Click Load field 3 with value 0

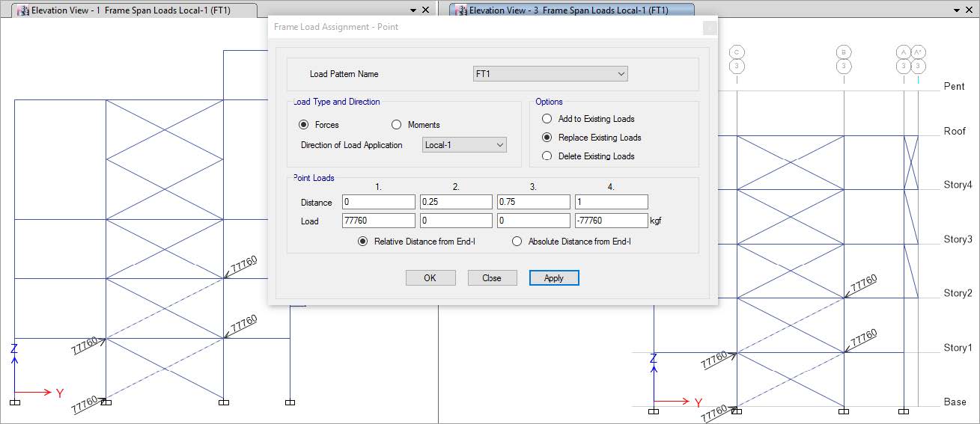534,221
